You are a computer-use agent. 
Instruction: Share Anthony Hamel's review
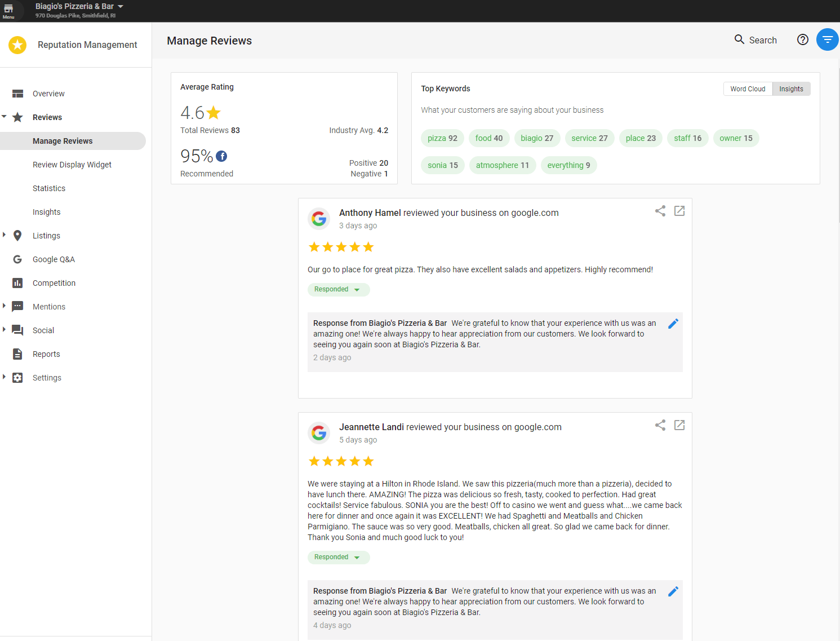tap(660, 211)
